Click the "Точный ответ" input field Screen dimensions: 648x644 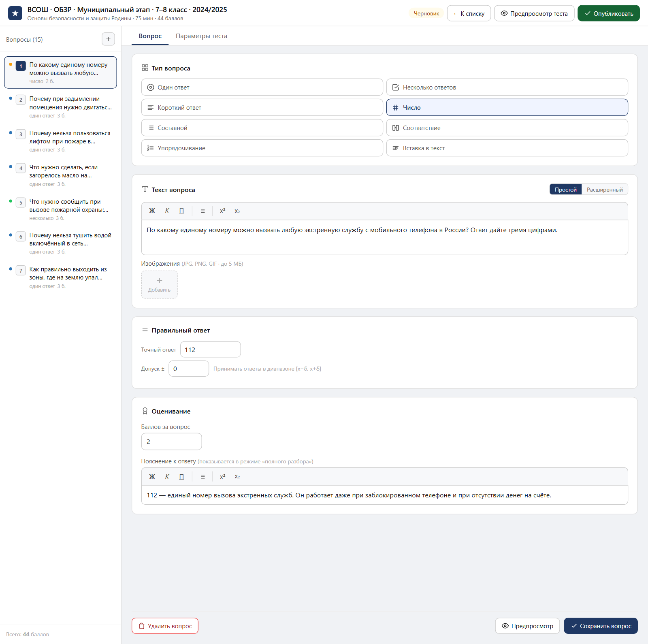[211, 350]
